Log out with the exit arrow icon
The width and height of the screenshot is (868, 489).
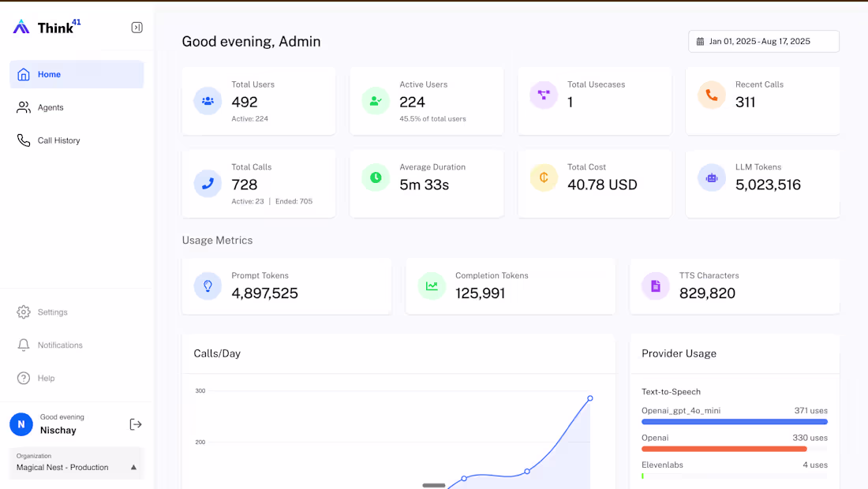(x=136, y=424)
